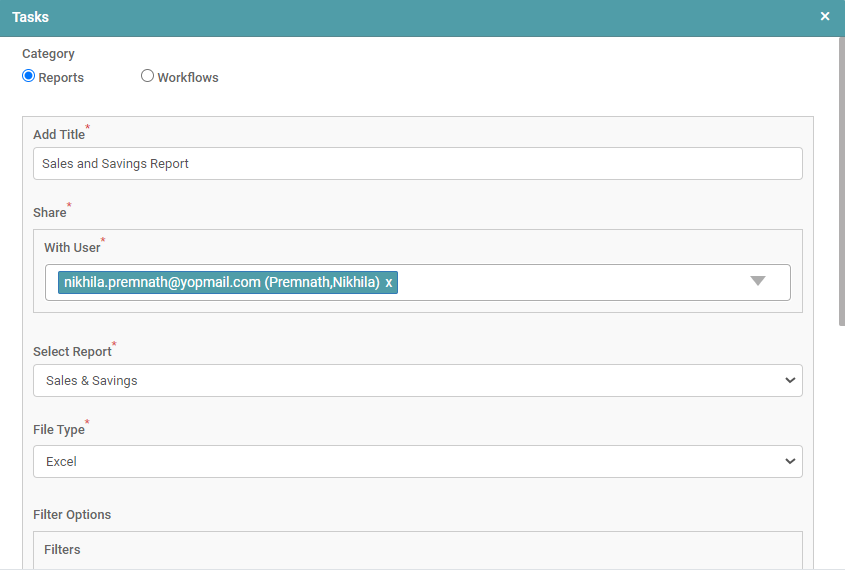Remove nikhila.premnath user chip with x
This screenshot has height=587, width=845.
pyautogui.click(x=389, y=283)
